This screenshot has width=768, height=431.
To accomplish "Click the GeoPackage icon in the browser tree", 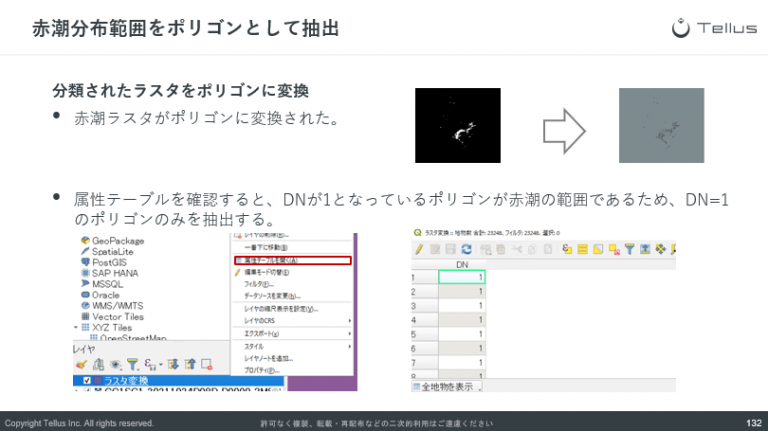I will 85,240.
